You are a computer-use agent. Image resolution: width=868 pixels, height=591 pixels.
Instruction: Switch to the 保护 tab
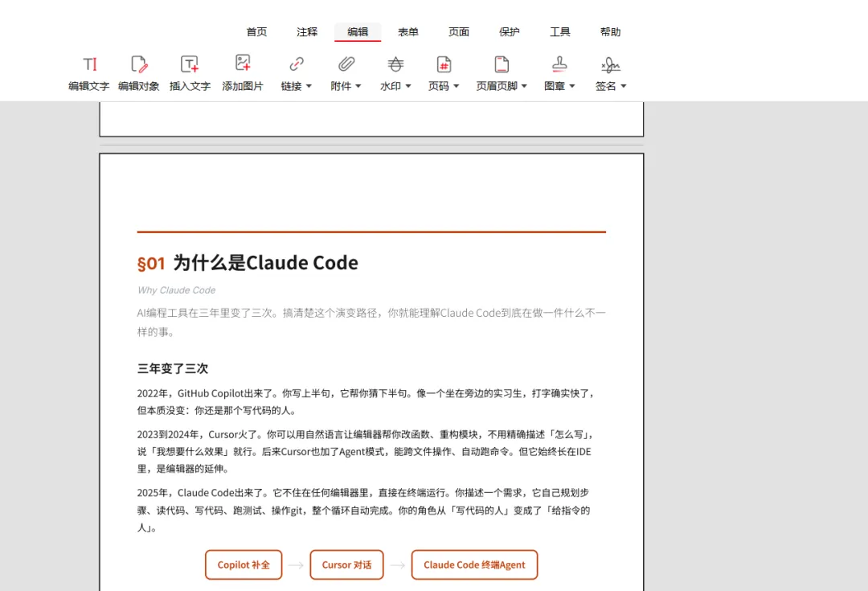point(510,32)
